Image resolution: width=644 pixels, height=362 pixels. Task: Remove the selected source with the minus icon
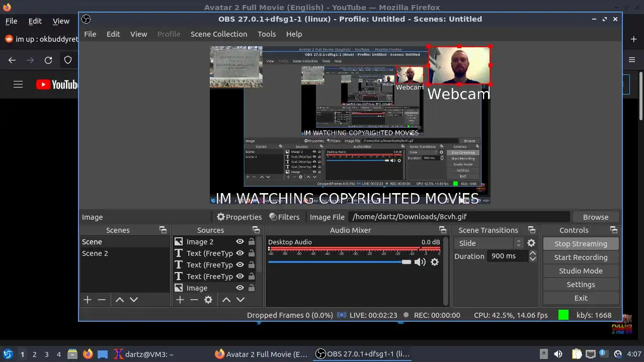(x=194, y=300)
